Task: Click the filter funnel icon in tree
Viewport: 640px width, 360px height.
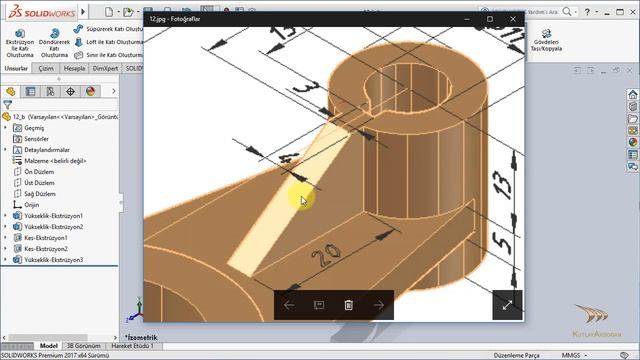Action: [x=7, y=105]
